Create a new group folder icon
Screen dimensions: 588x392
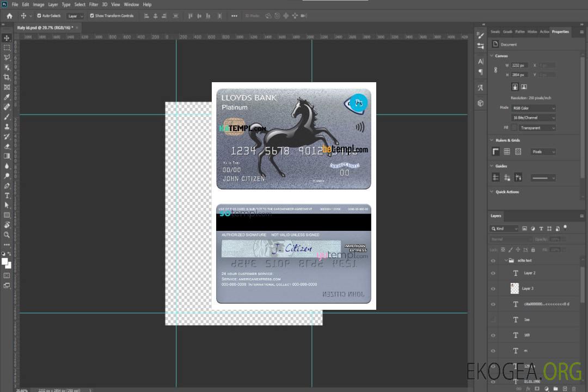click(555, 389)
